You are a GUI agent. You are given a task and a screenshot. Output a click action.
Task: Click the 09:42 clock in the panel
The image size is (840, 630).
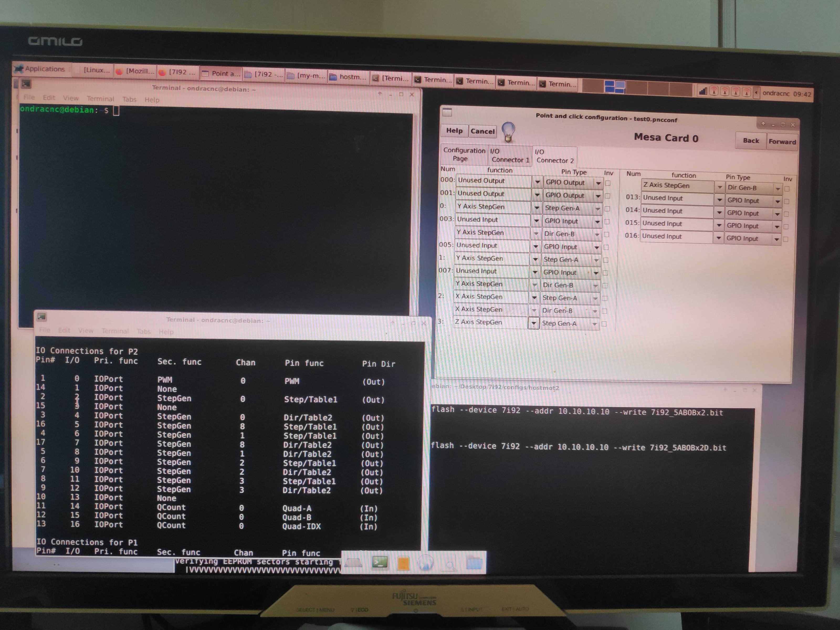pyautogui.click(x=802, y=94)
